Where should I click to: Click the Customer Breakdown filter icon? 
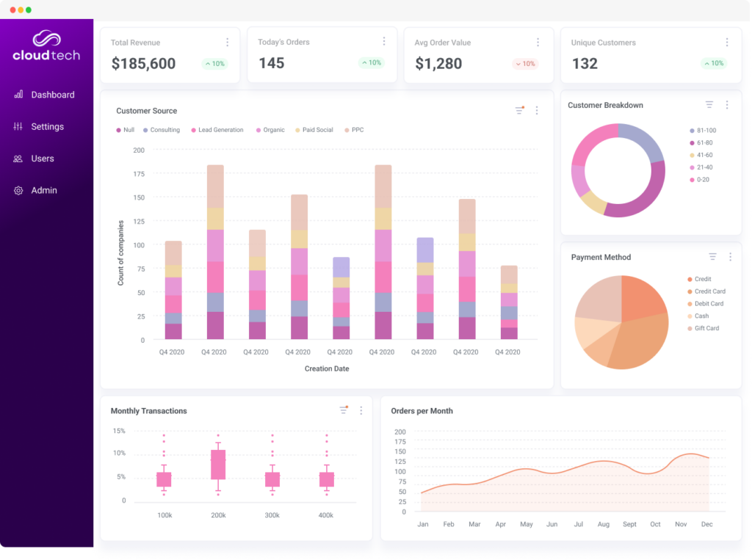(x=709, y=105)
